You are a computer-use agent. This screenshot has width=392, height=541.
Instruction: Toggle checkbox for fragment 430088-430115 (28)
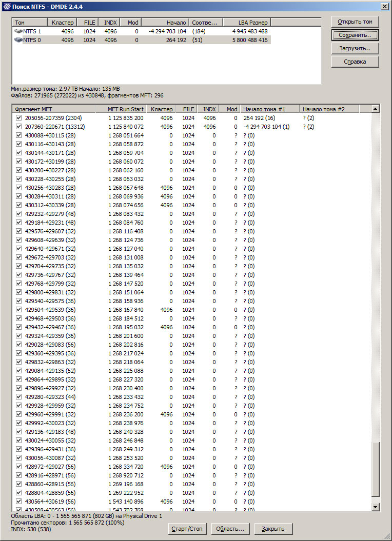tap(18, 135)
